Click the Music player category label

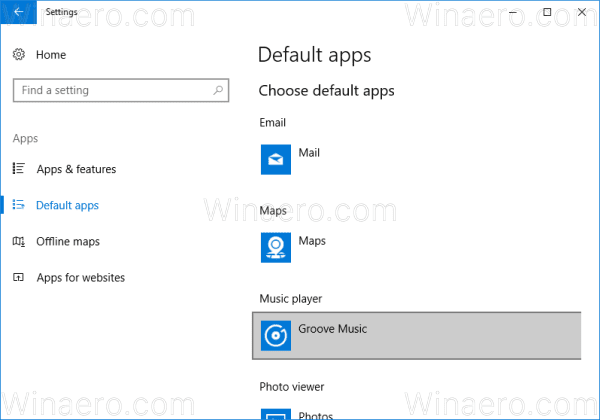coord(291,299)
